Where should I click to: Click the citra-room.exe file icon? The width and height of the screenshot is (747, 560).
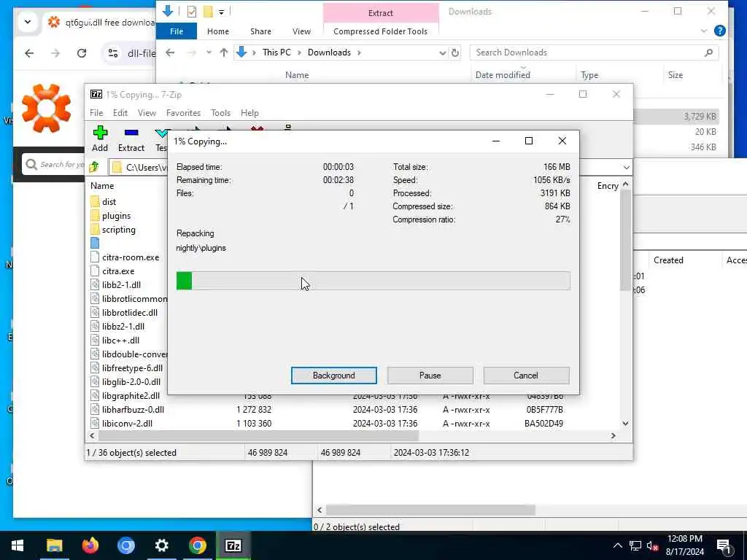click(x=95, y=257)
